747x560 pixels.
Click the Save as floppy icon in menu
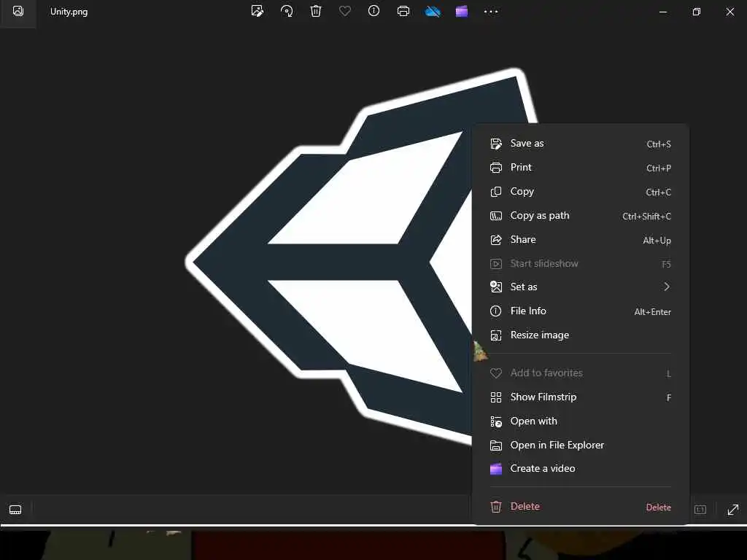tap(496, 144)
